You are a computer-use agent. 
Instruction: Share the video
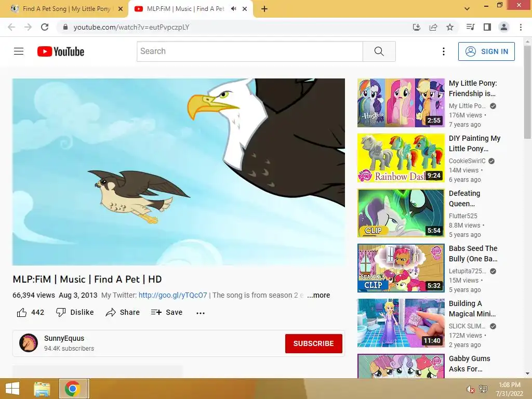click(123, 312)
